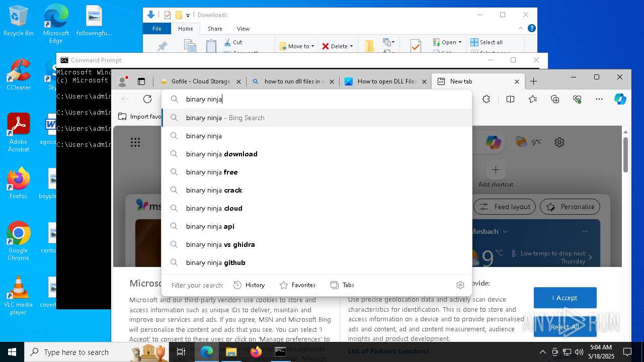Open search suggestion settings gear
Viewport: 644px width, 362px height.
tap(460, 285)
